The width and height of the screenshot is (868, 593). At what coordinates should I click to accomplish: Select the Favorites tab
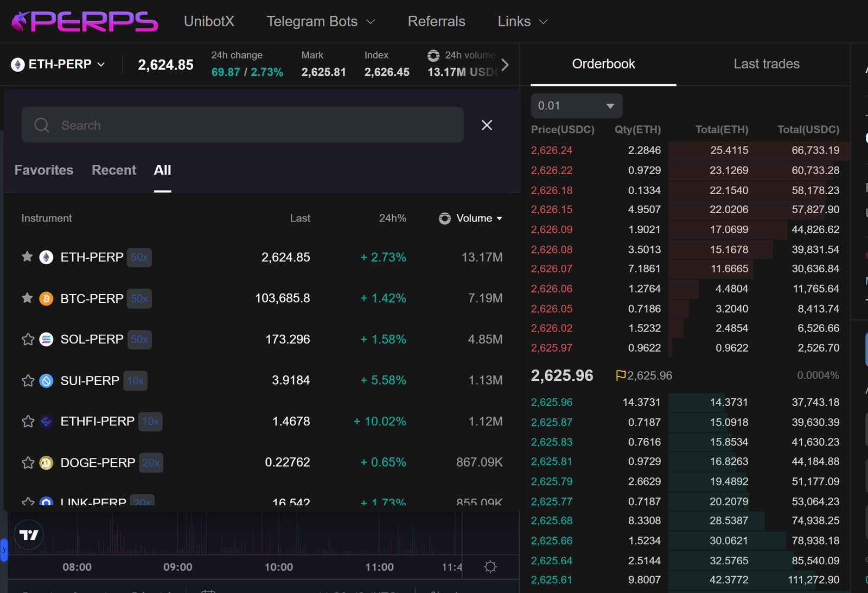click(x=44, y=170)
